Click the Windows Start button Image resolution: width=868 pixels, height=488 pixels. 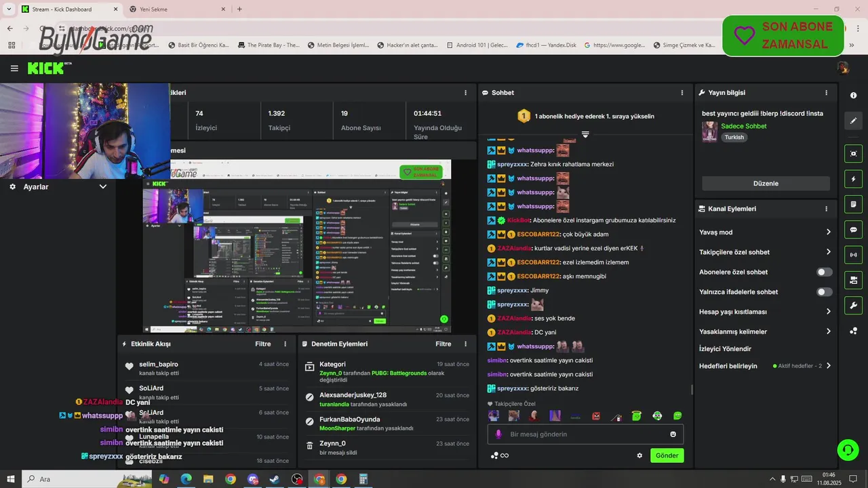(11, 479)
